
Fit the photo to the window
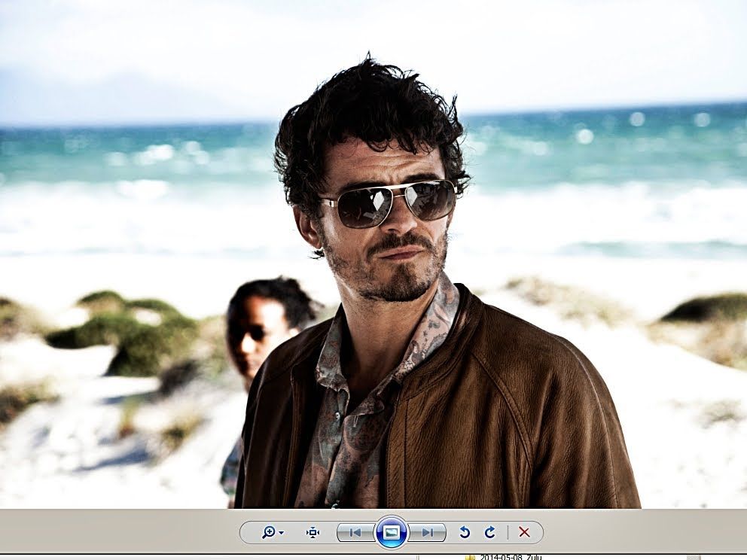point(313,533)
